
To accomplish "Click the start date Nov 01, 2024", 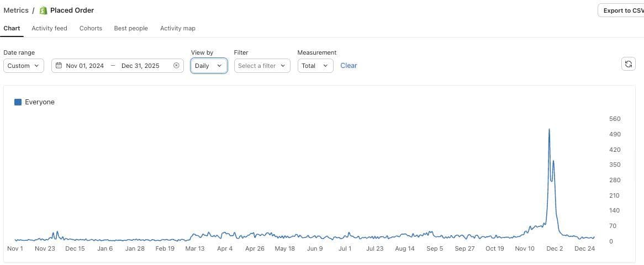I will (x=85, y=66).
